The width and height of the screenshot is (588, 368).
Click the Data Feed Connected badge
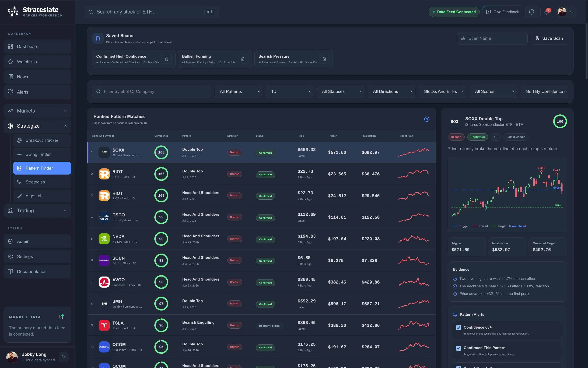(454, 12)
